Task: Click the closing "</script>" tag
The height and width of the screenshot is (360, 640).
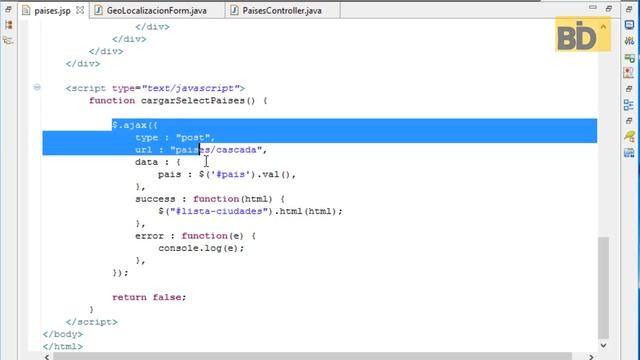Action: (91, 322)
